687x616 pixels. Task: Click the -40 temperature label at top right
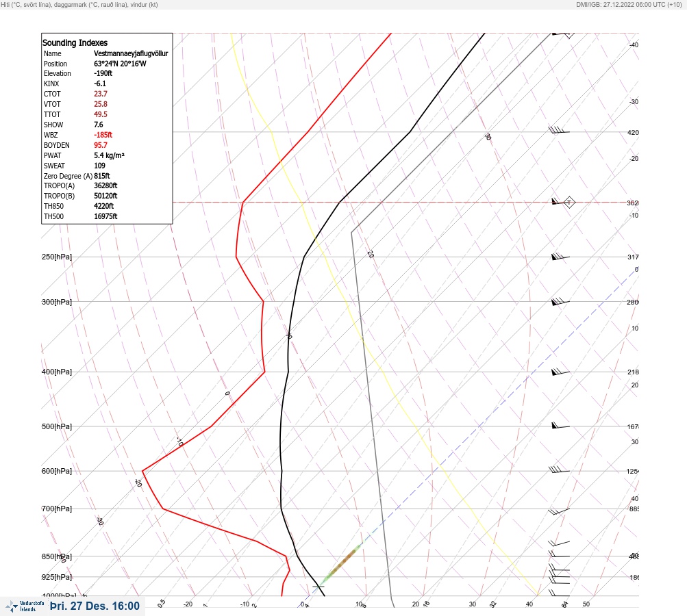tap(634, 44)
